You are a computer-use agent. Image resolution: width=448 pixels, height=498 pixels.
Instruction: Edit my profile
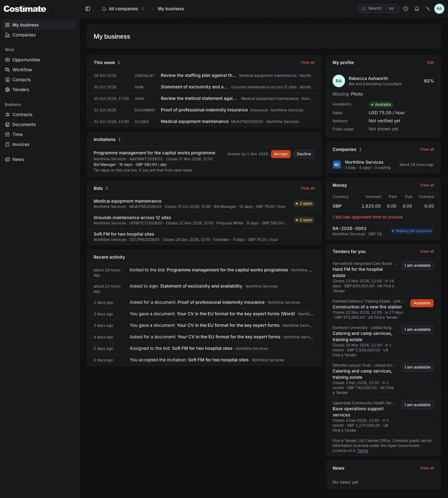click(x=431, y=63)
